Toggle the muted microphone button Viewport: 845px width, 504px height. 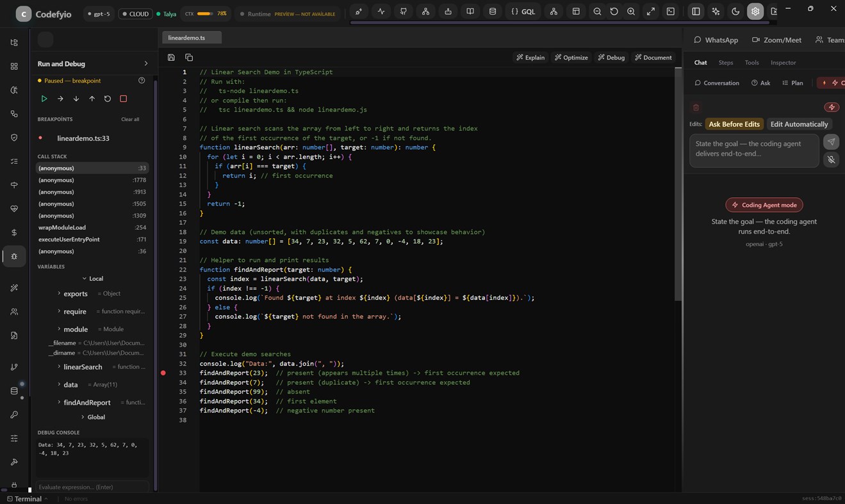click(x=831, y=159)
